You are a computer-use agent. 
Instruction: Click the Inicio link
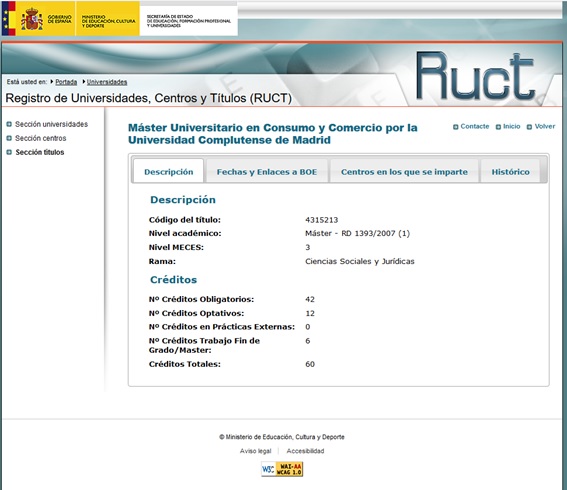pos(512,126)
